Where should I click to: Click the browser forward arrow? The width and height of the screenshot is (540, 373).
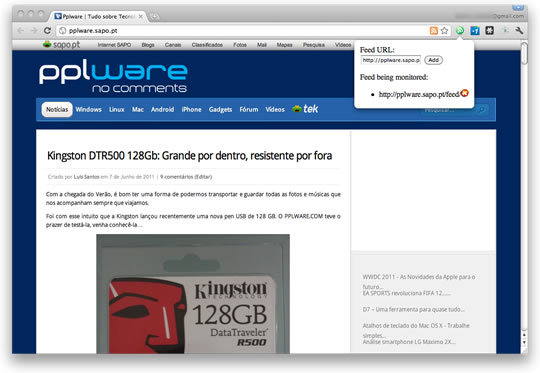34,31
